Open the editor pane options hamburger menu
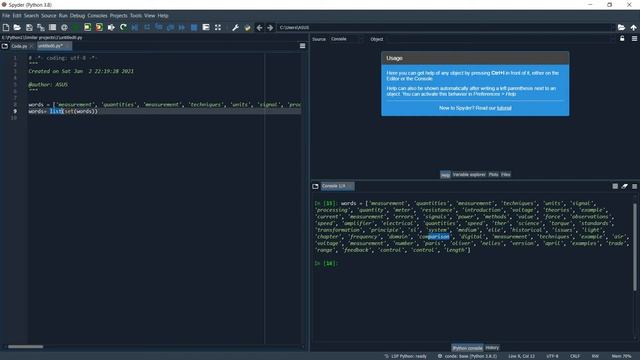640x360 pixels. point(302,46)
